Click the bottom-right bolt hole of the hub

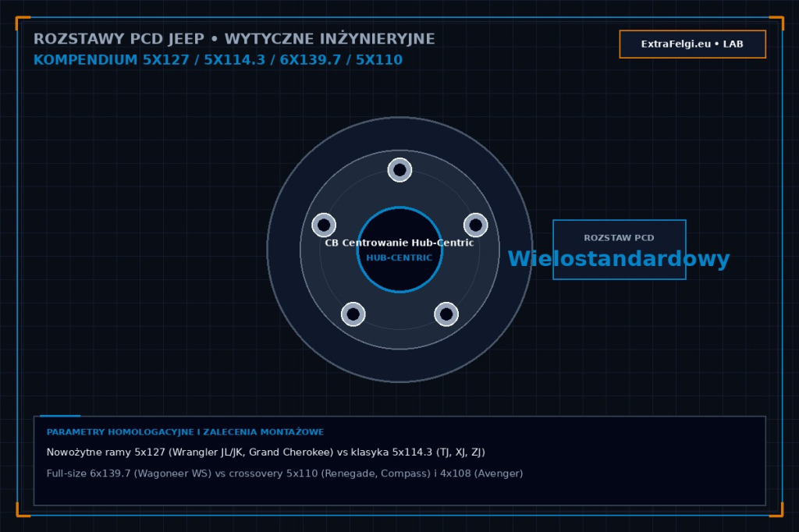click(x=446, y=314)
